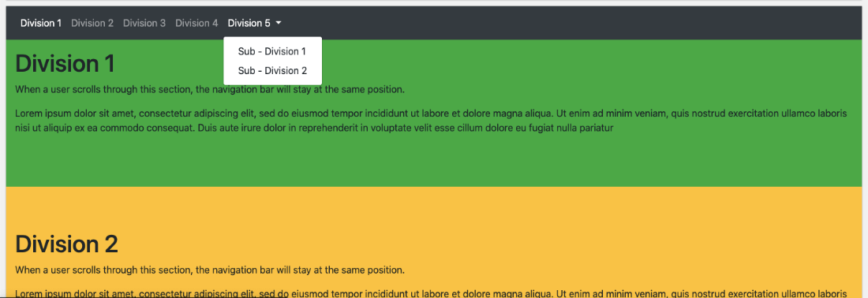Click the Lorem ipsum paragraph in yellow section
The image size is (868, 298).
[431, 293]
